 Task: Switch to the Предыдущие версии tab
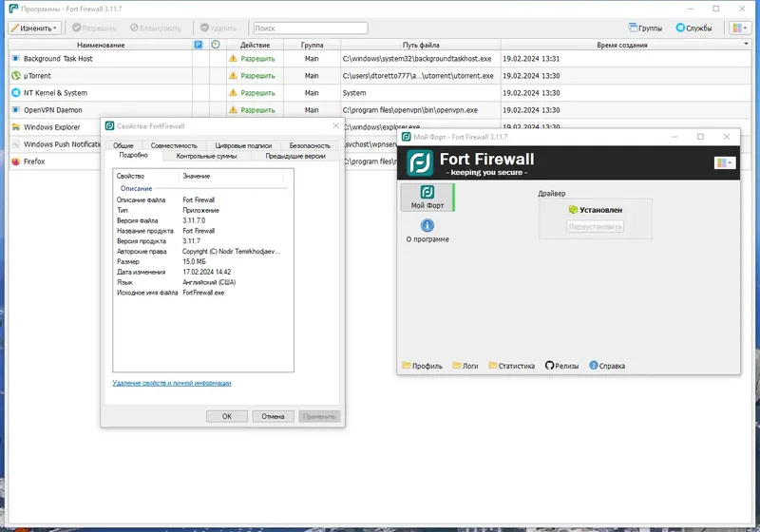pos(295,156)
